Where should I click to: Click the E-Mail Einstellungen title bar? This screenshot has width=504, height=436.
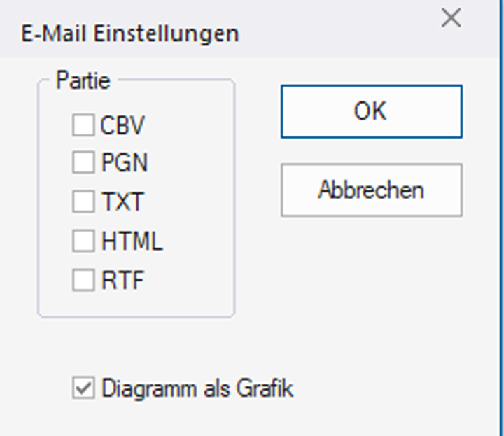[131, 34]
